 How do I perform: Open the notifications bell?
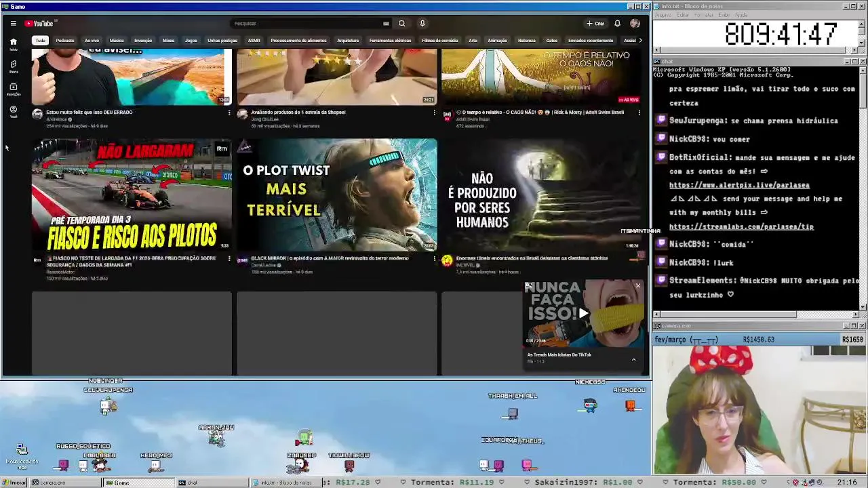pyautogui.click(x=617, y=23)
